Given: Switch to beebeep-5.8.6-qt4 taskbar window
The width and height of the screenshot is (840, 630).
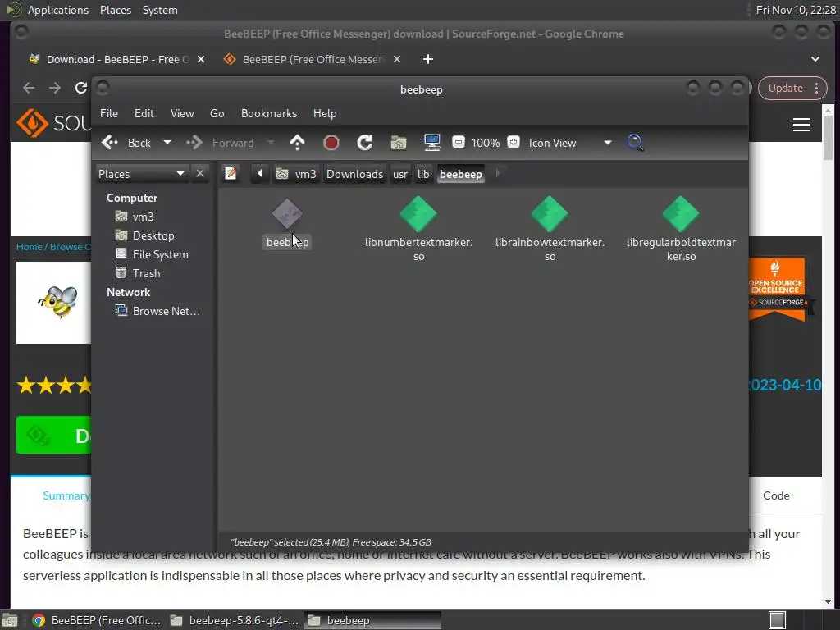Looking at the screenshot, I should pyautogui.click(x=235, y=620).
